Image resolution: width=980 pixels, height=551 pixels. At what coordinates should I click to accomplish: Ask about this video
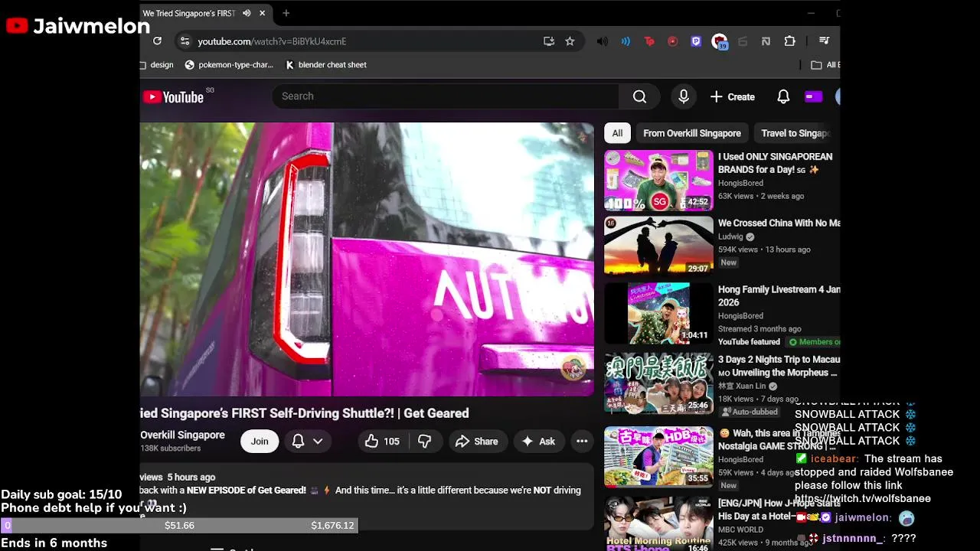[x=539, y=441]
